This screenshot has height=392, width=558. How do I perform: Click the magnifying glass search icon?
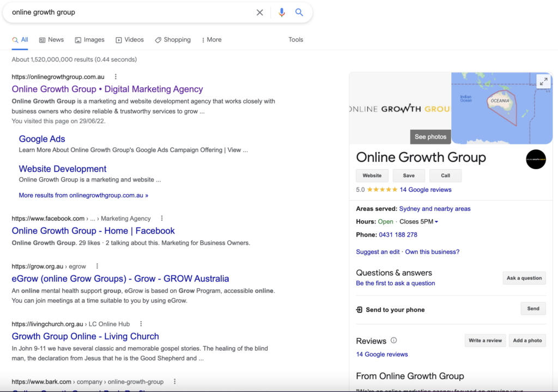(x=299, y=13)
